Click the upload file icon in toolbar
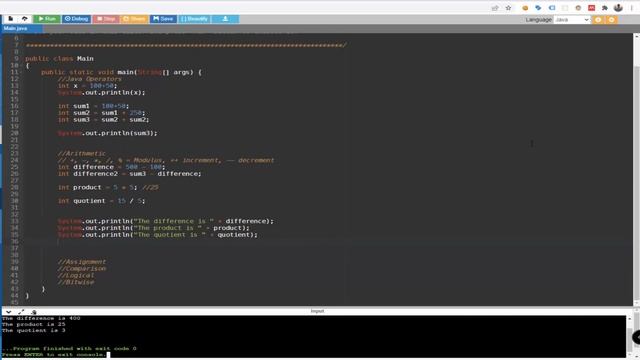 coord(24,19)
